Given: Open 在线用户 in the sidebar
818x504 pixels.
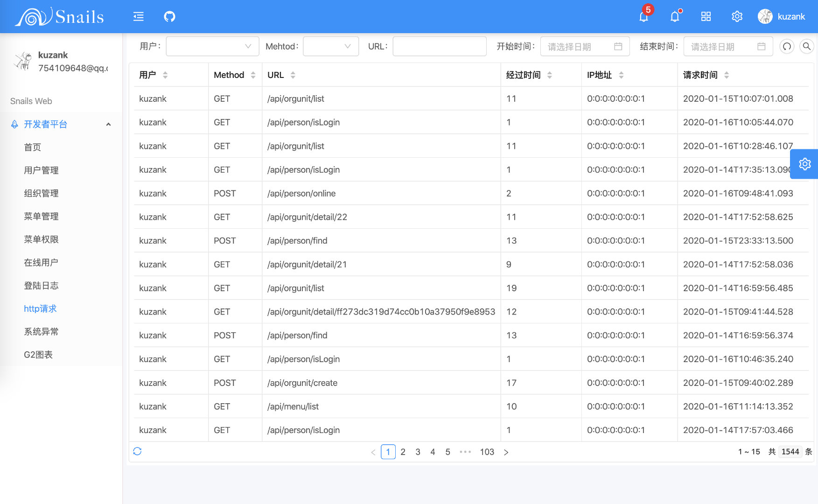Looking at the screenshot, I should (41, 262).
